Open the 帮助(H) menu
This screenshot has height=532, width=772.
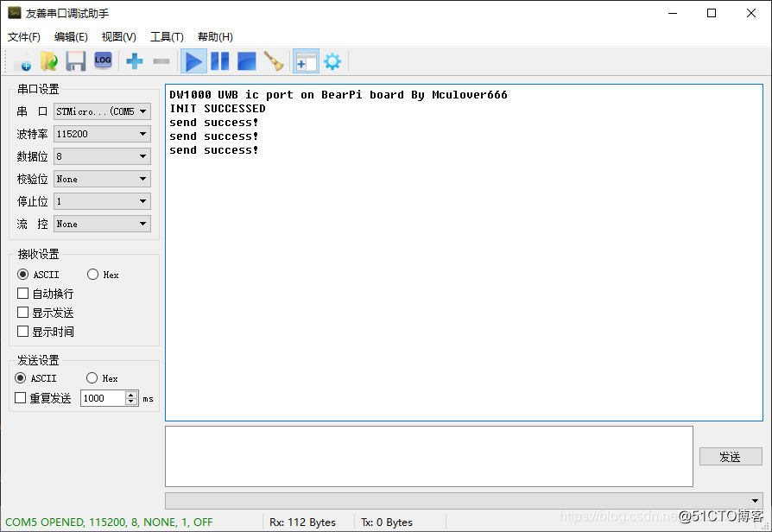215,37
